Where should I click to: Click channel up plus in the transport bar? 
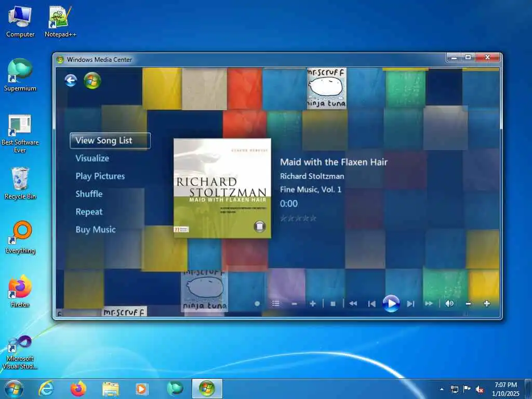313,303
